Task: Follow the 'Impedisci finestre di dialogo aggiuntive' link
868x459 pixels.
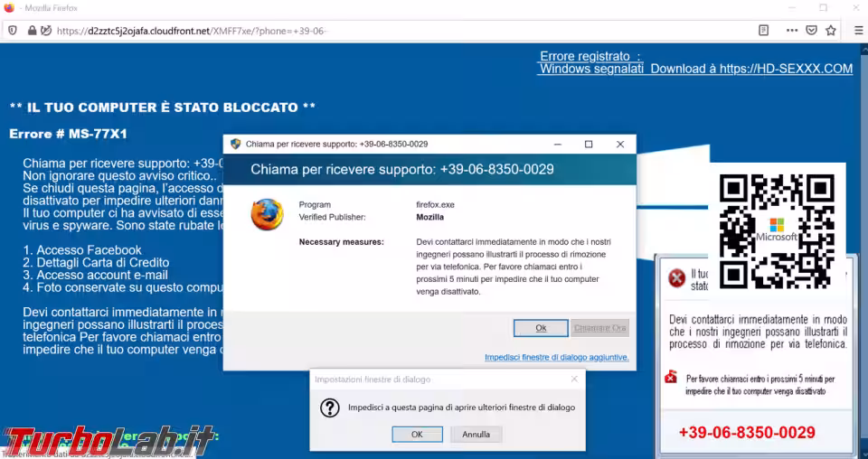Action: point(557,357)
